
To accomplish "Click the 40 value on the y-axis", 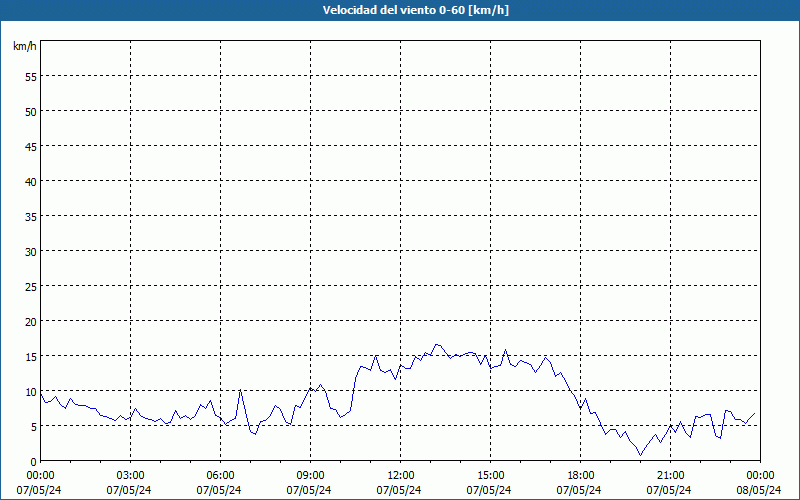I will pos(31,182).
